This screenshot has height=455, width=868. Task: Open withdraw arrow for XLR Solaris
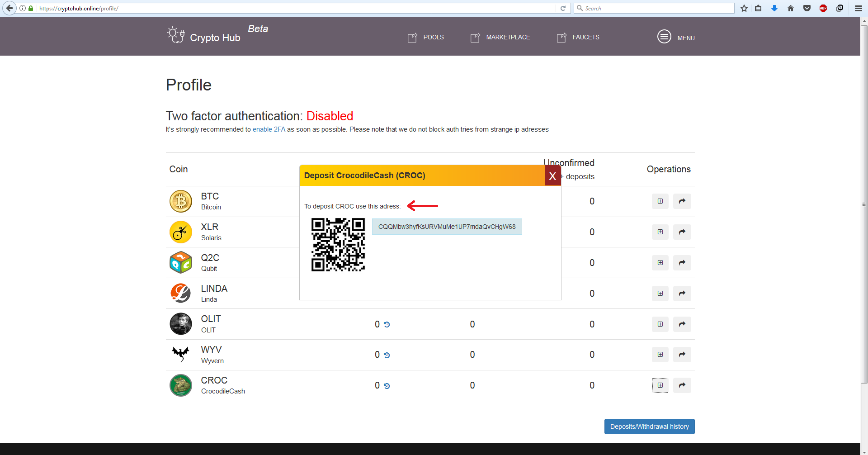click(682, 232)
